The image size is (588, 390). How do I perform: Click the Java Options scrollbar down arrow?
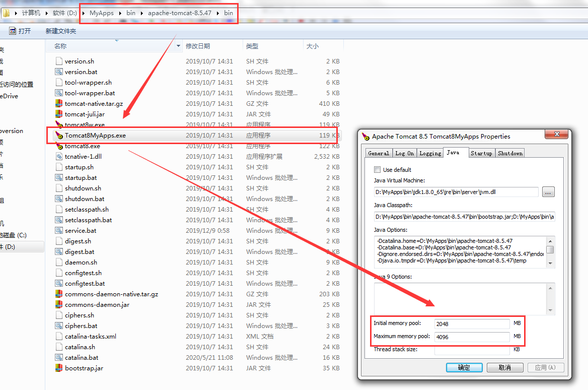(x=550, y=263)
